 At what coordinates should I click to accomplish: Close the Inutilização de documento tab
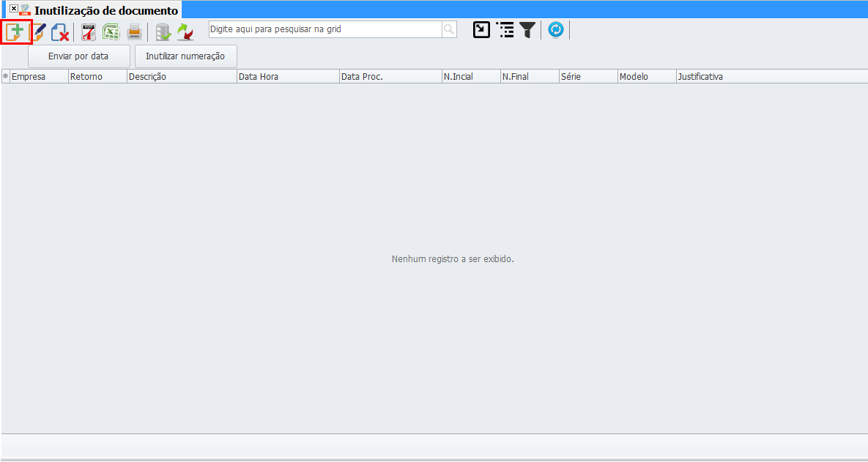14,10
